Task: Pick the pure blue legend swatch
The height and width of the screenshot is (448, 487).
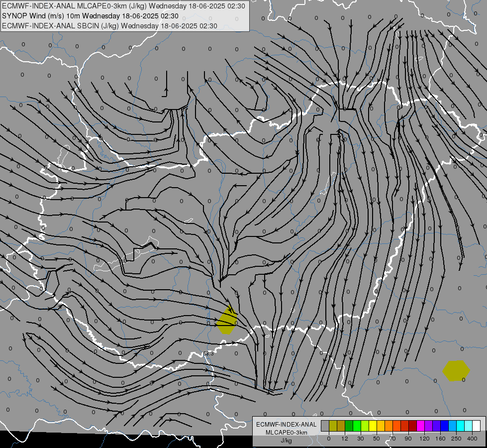Action: click(444, 426)
